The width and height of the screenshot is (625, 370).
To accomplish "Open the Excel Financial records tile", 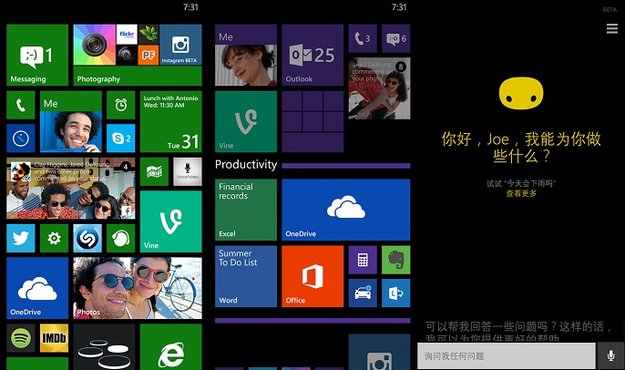I will (x=246, y=210).
